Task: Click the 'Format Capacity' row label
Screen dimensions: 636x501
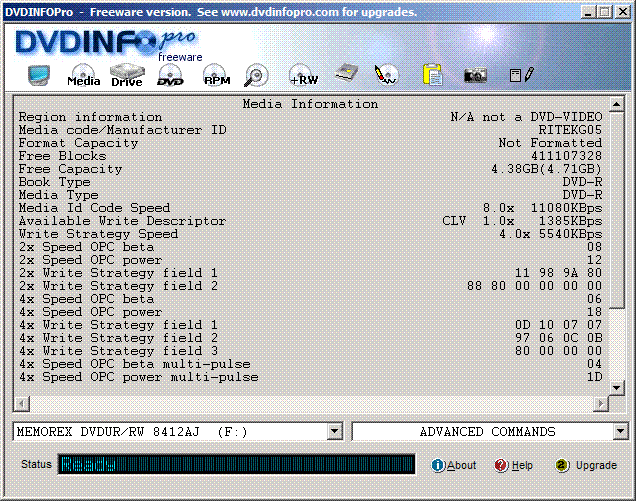Action: [78, 143]
